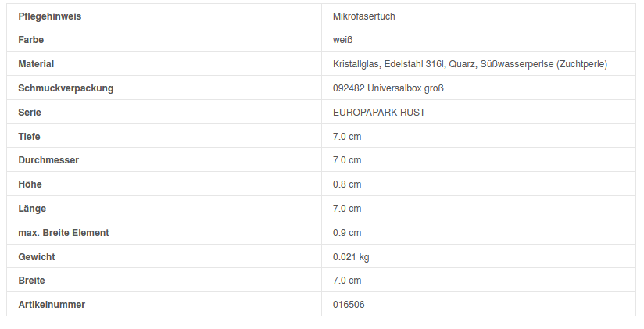
Task: Click the Serie row label
Action: 30,113
